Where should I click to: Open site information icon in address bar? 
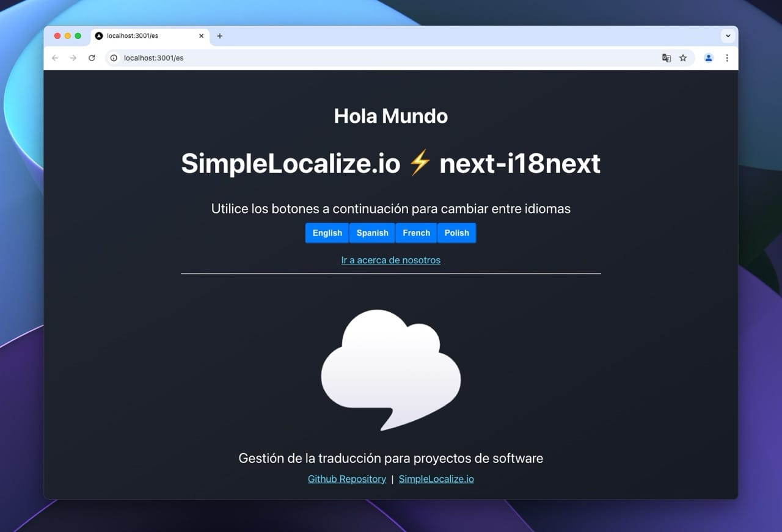click(114, 58)
